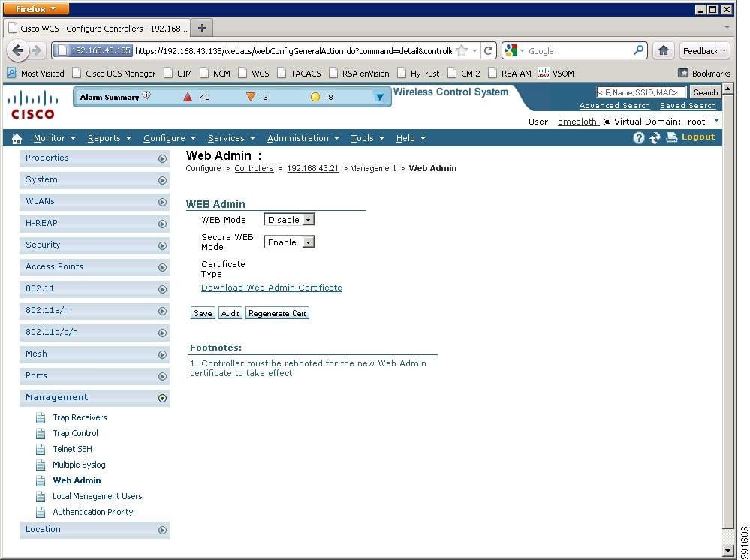Screen dimensions: 750x560
Task: Expand the Mesh sidebar section
Action: click(163, 355)
